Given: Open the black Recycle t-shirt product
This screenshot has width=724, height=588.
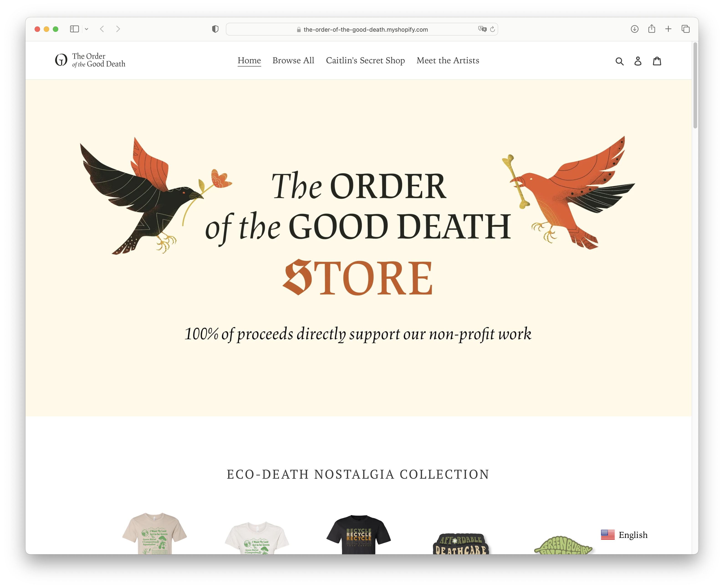Looking at the screenshot, I should pyautogui.click(x=359, y=535).
